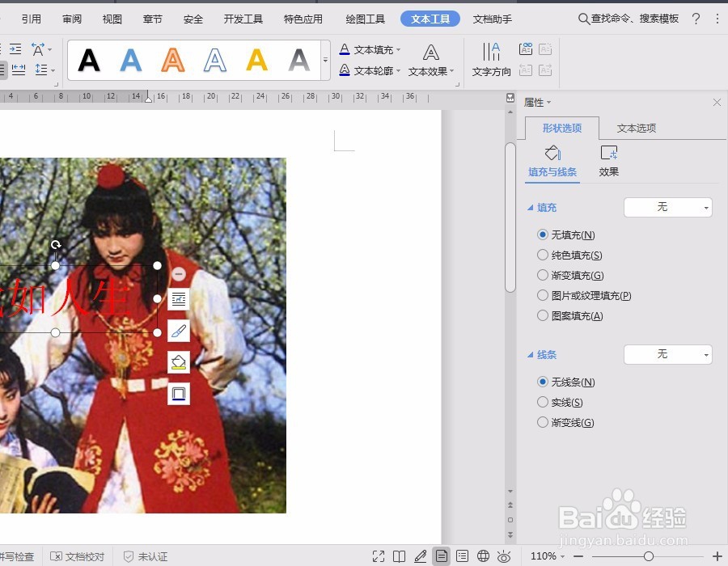Open the line preset dropdown
This screenshot has width=728, height=566.
click(667, 354)
